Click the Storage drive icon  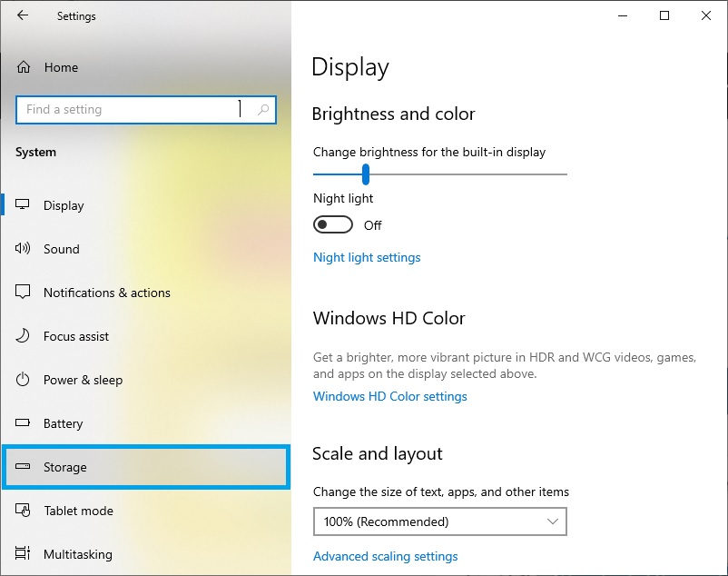(23, 466)
